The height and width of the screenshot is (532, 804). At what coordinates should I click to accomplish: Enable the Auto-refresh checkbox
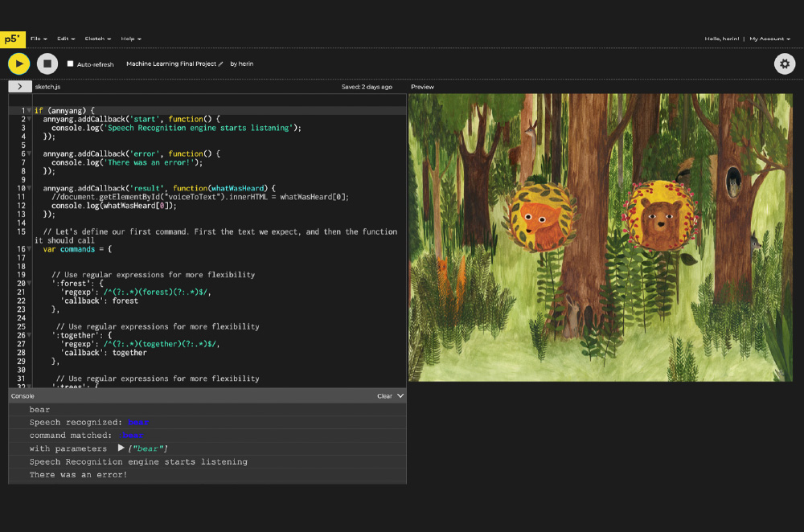point(70,63)
